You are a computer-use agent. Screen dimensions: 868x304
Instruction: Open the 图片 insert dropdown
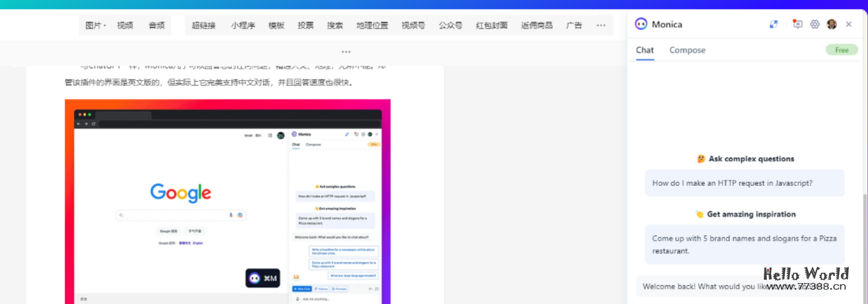[x=95, y=25]
